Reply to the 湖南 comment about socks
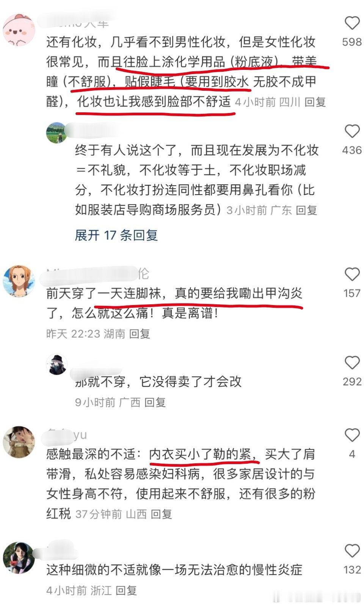This screenshot has height=606, width=364. 140,334
